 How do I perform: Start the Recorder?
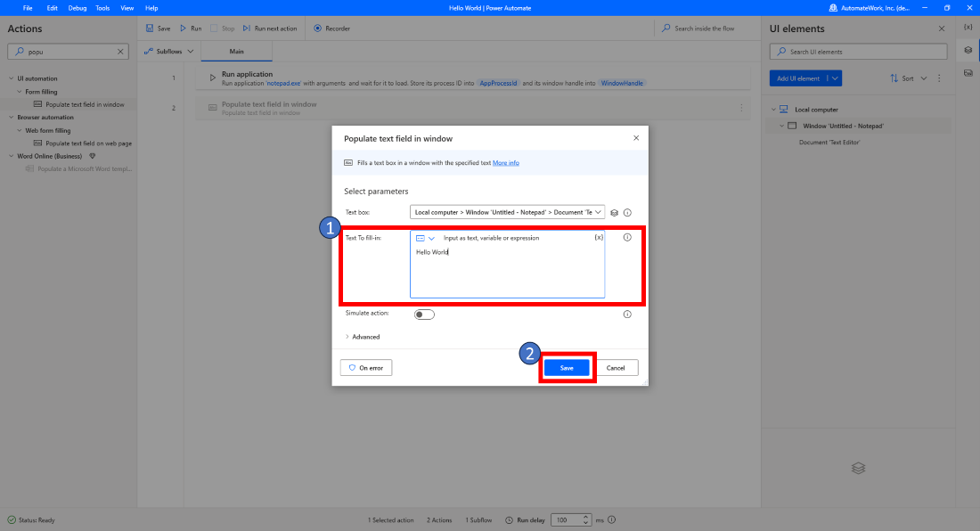(x=332, y=29)
